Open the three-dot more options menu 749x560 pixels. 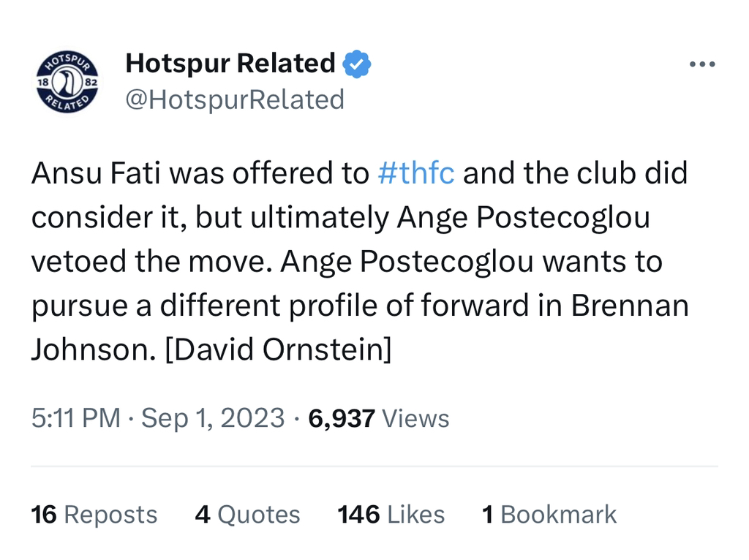click(702, 64)
